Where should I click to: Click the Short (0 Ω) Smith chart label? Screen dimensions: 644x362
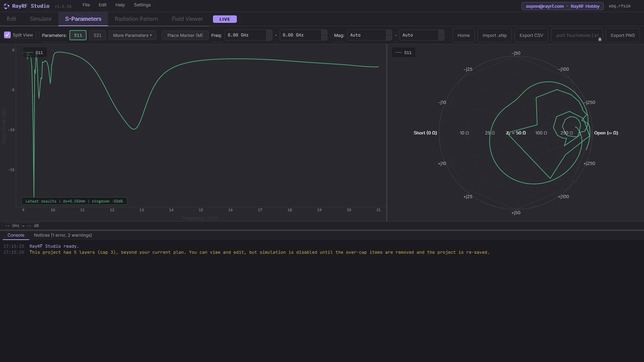(425, 133)
